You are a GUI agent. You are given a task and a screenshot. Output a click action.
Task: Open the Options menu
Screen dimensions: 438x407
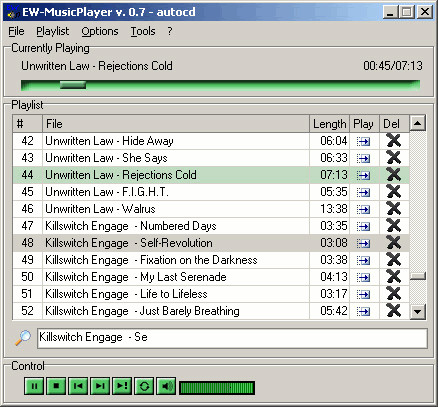[100, 31]
